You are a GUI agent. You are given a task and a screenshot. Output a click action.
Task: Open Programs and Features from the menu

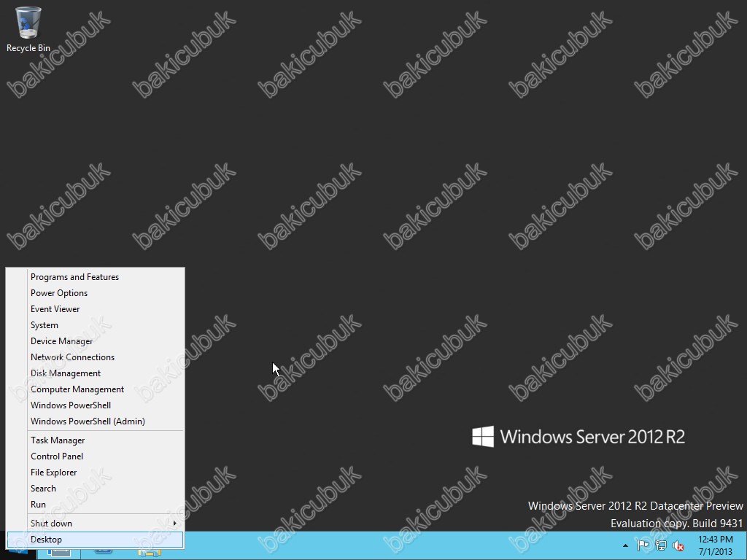96,277
